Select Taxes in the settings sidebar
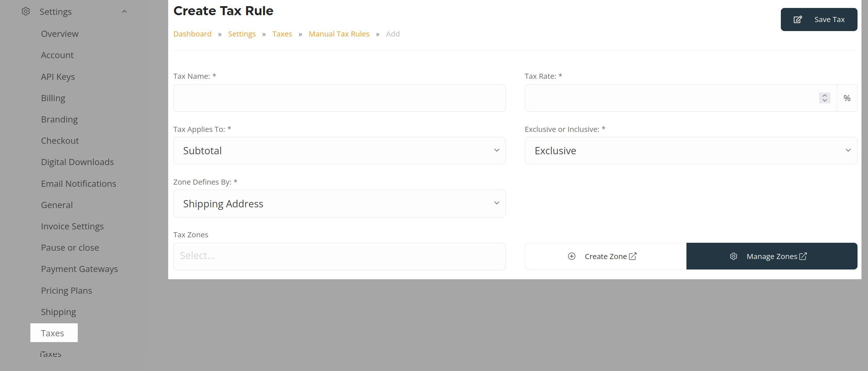This screenshot has height=371, width=868. coord(53,333)
